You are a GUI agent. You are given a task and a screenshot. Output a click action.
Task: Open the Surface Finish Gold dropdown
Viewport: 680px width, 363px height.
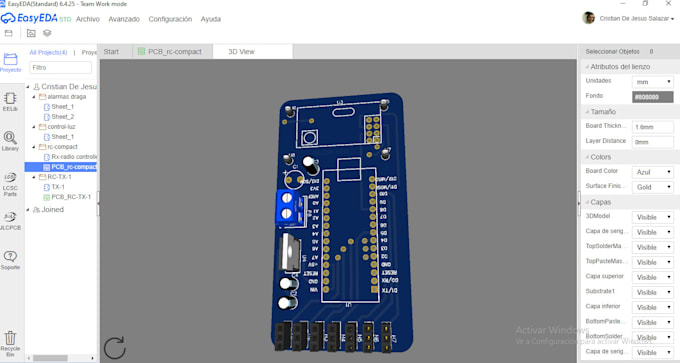coord(652,187)
